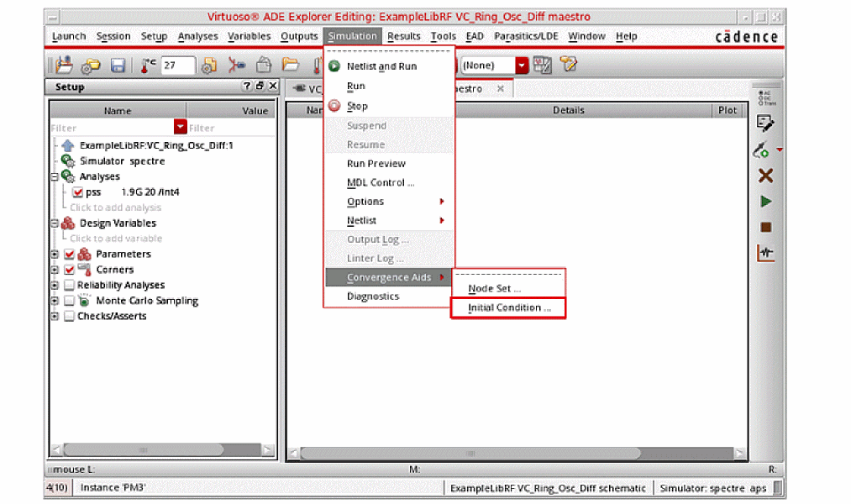Open red dropdown arrow beside probe icon
The height and width of the screenshot is (504, 851).
coord(780,150)
